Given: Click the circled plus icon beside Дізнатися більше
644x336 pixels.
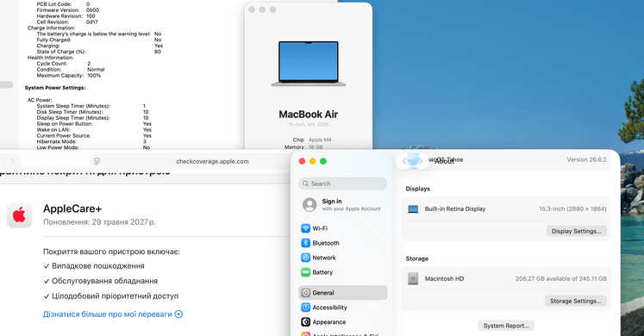Looking at the screenshot, I should [x=178, y=314].
